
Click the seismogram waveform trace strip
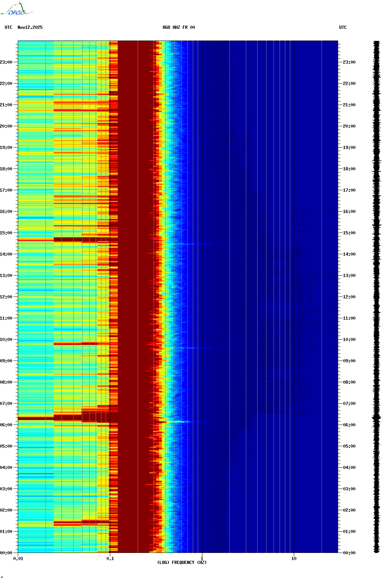(x=376, y=297)
